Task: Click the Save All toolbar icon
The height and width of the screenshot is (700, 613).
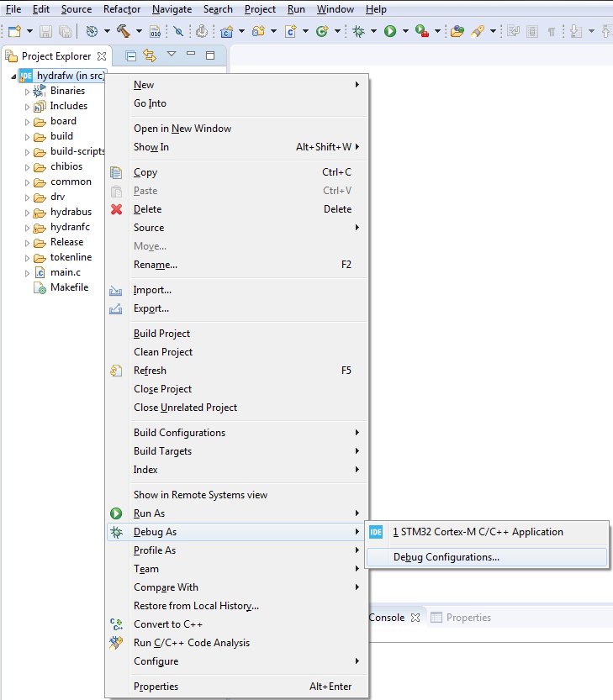Action: pos(66,31)
